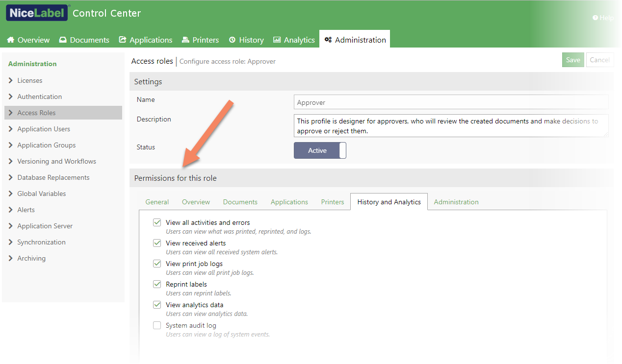
Task: Open Archiving in sidebar
Action: point(31,258)
